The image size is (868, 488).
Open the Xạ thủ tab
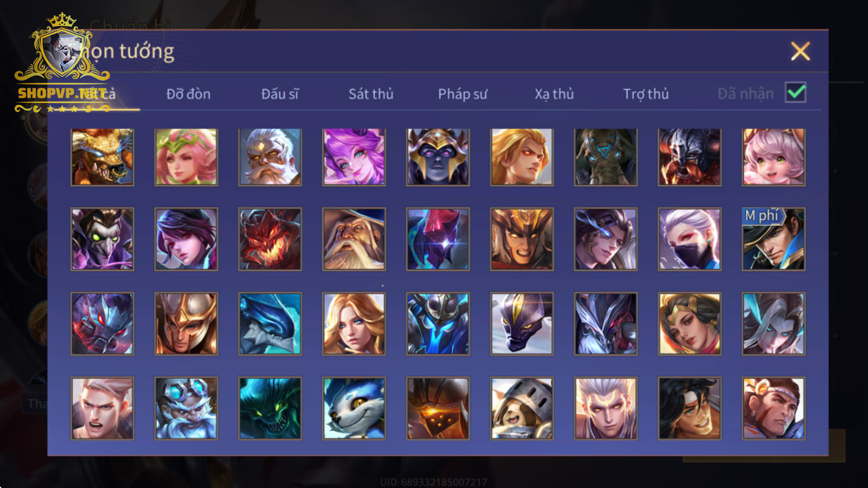(554, 94)
